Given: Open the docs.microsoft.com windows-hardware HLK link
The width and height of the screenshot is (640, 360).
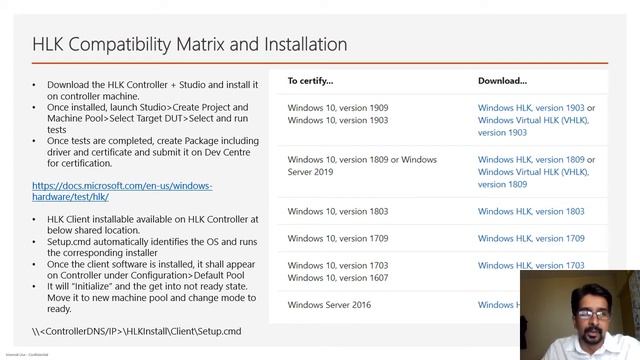Looking at the screenshot, I should [x=122, y=191].
